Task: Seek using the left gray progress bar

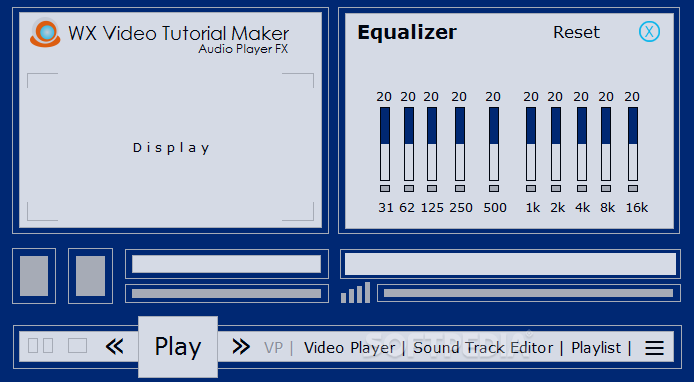Action: click(226, 293)
